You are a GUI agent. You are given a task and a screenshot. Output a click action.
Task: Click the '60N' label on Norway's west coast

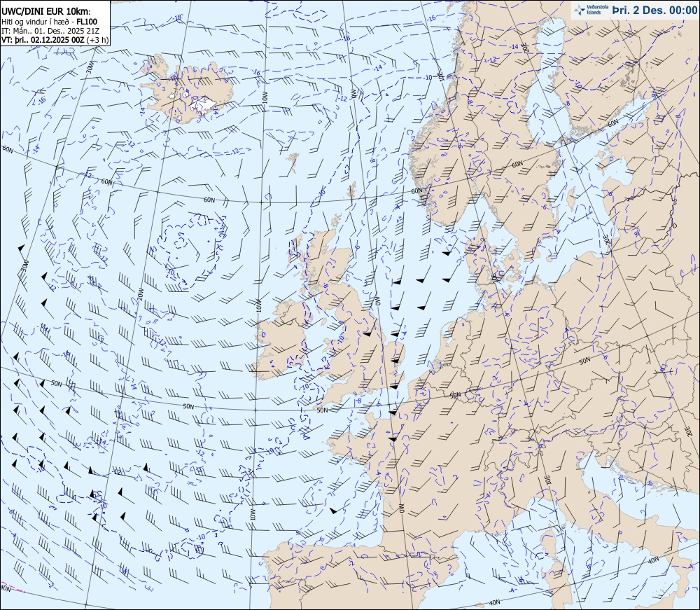[x=416, y=190]
